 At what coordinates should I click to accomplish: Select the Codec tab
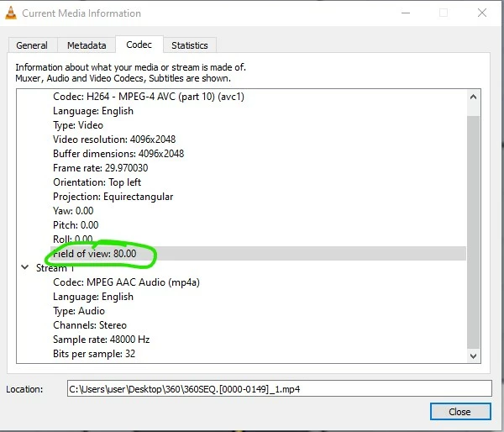[x=139, y=45]
